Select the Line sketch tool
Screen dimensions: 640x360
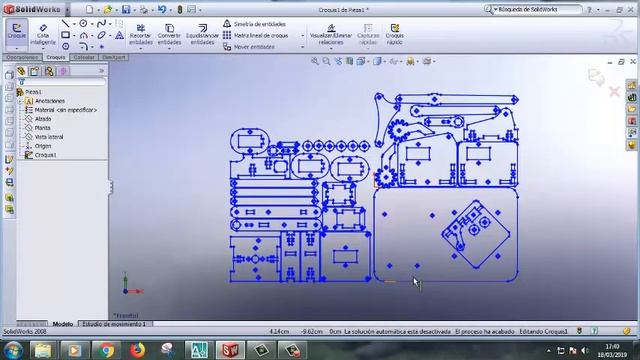tap(66, 24)
